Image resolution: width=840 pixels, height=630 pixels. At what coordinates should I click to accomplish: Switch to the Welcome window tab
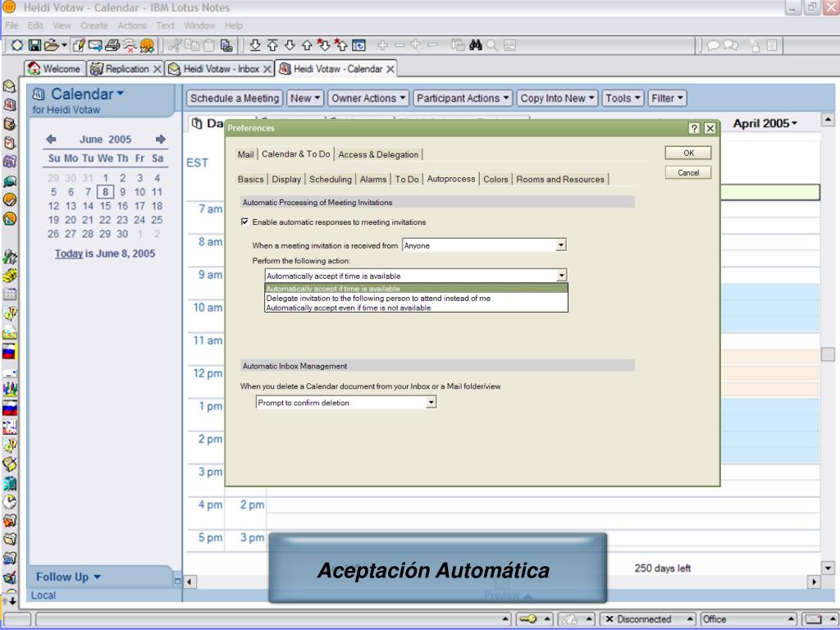point(55,69)
